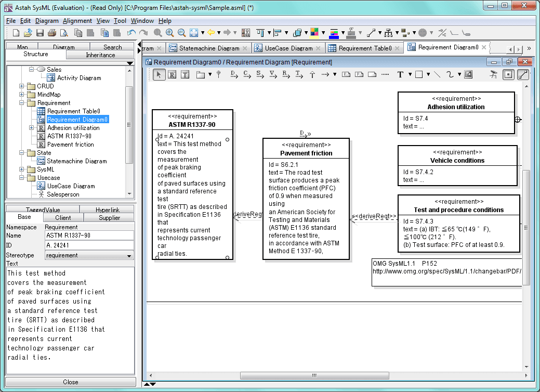Open the File menu
The image size is (540, 392).
click(11, 21)
